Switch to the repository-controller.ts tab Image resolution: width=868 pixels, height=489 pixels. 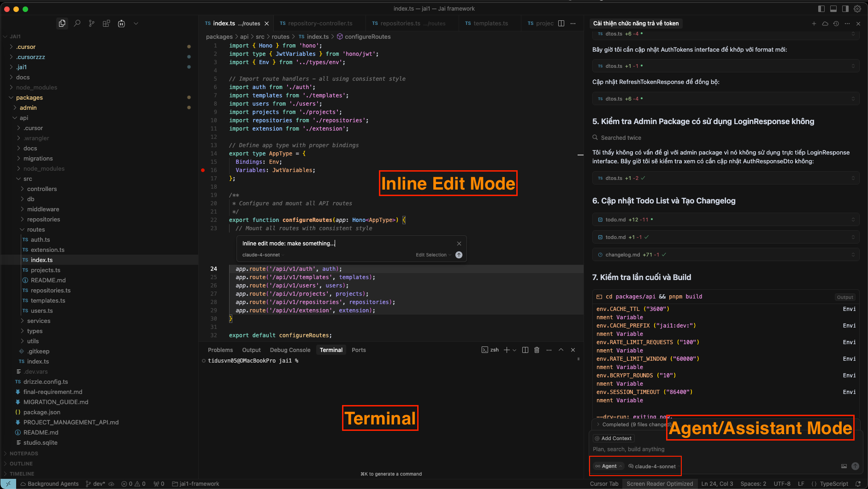point(320,24)
